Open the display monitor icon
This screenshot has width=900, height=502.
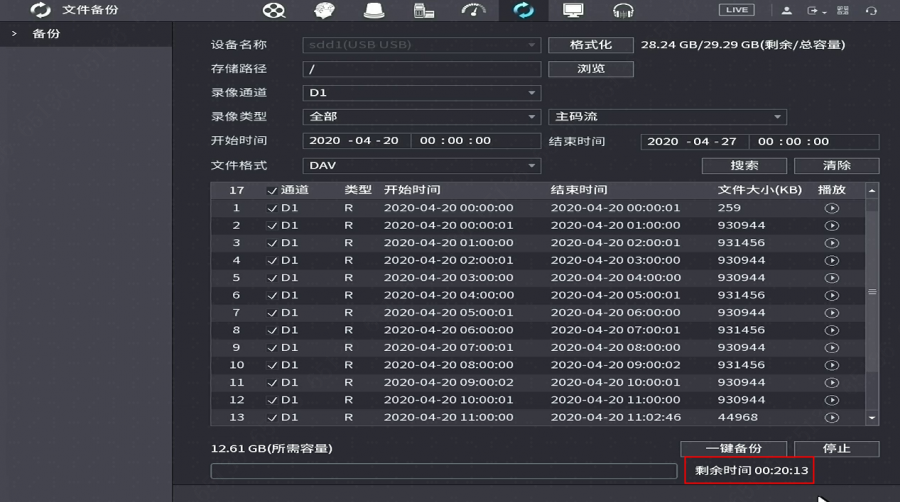pyautogui.click(x=573, y=10)
